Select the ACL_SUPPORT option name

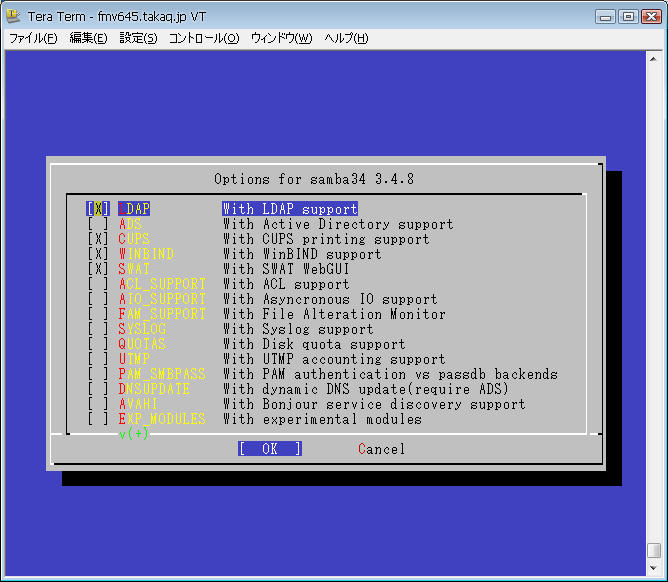162,284
